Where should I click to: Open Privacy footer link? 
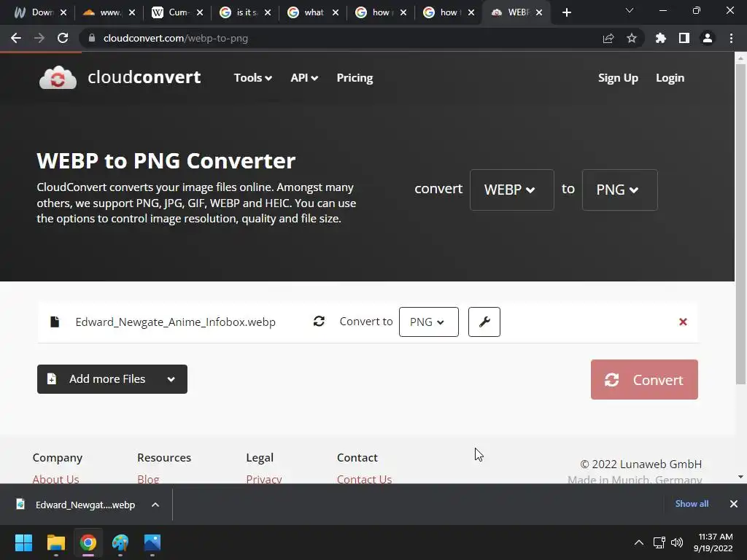[x=264, y=478]
